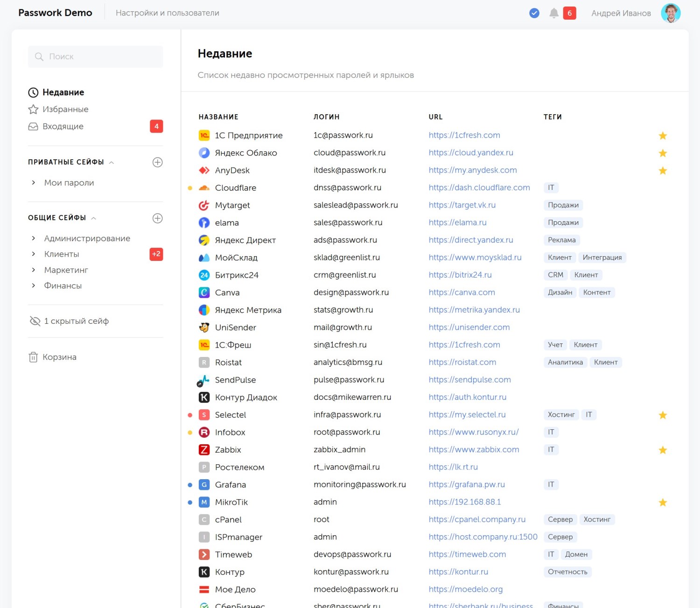The height and width of the screenshot is (608, 700).
Task: Collapse the Приватные сейфы section
Action: pos(112,162)
